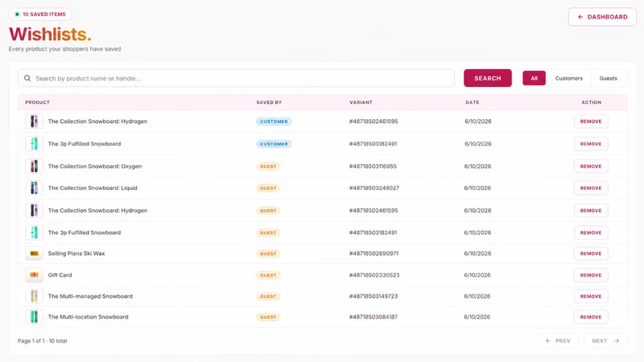This screenshot has height=362, width=644.
Task: Click the Gift Card thumbnail
Action: pos(34,275)
